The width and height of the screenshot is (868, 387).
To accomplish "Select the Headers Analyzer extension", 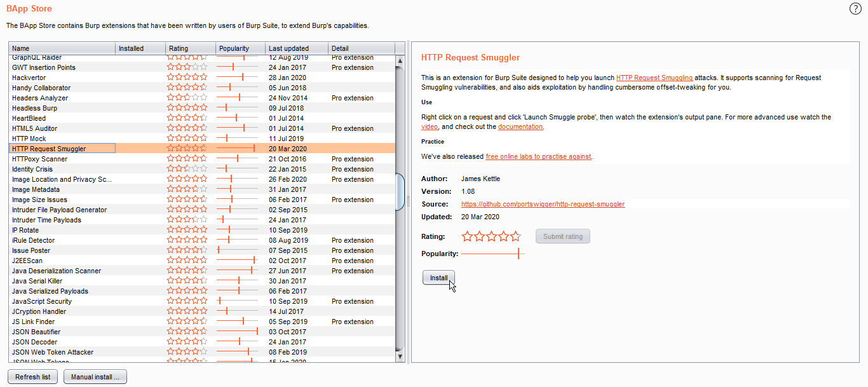I will click(202, 98).
